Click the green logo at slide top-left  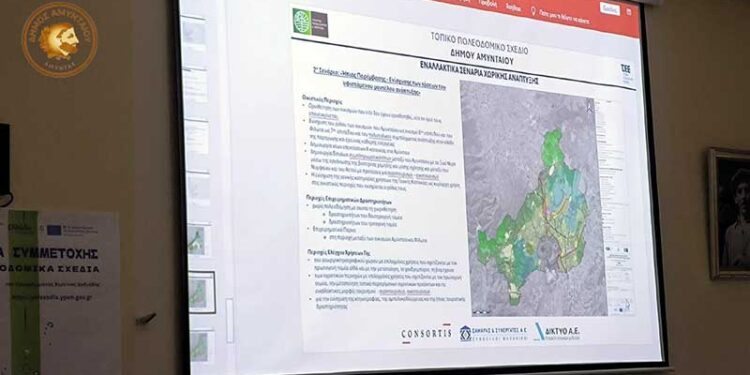tap(310, 22)
